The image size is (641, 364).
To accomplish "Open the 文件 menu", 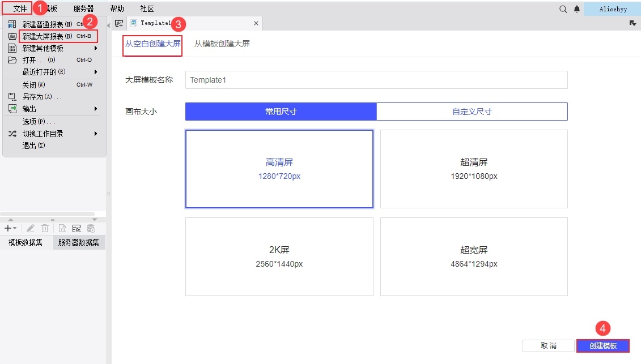I will click(20, 8).
